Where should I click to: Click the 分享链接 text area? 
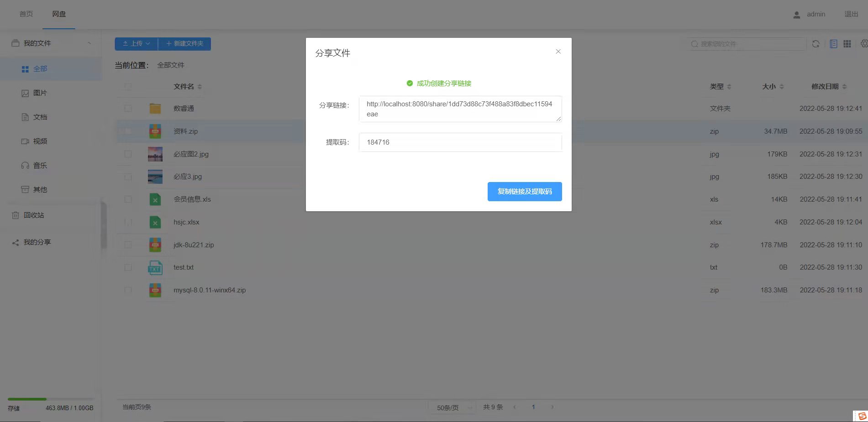pyautogui.click(x=460, y=109)
